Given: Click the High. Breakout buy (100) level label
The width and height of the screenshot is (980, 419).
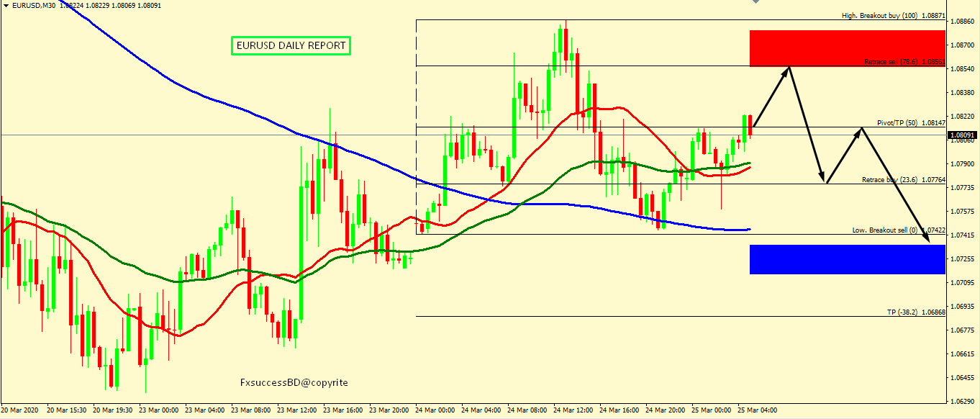Looking at the screenshot, I should click(879, 15).
